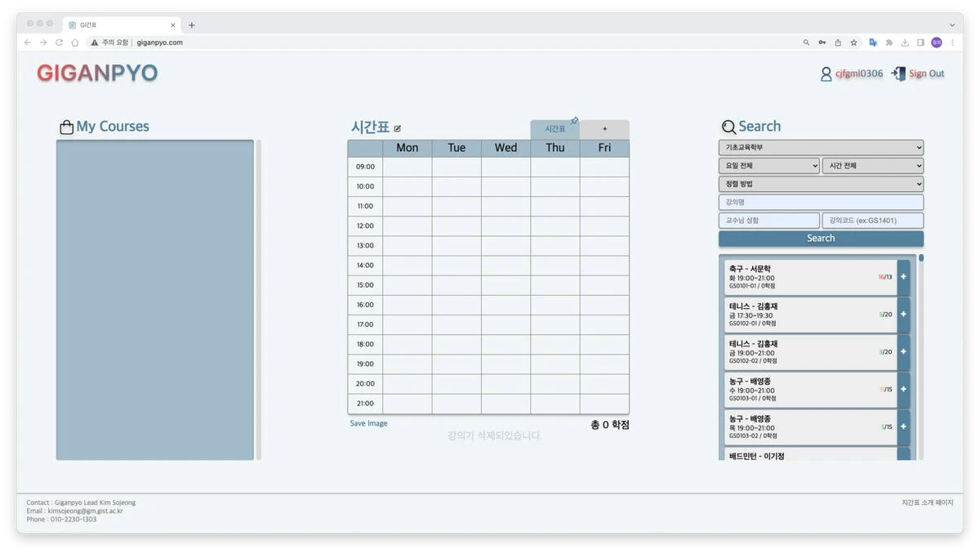Open a new browser tab
Image resolution: width=980 pixels, height=554 pixels.
pos(192,25)
